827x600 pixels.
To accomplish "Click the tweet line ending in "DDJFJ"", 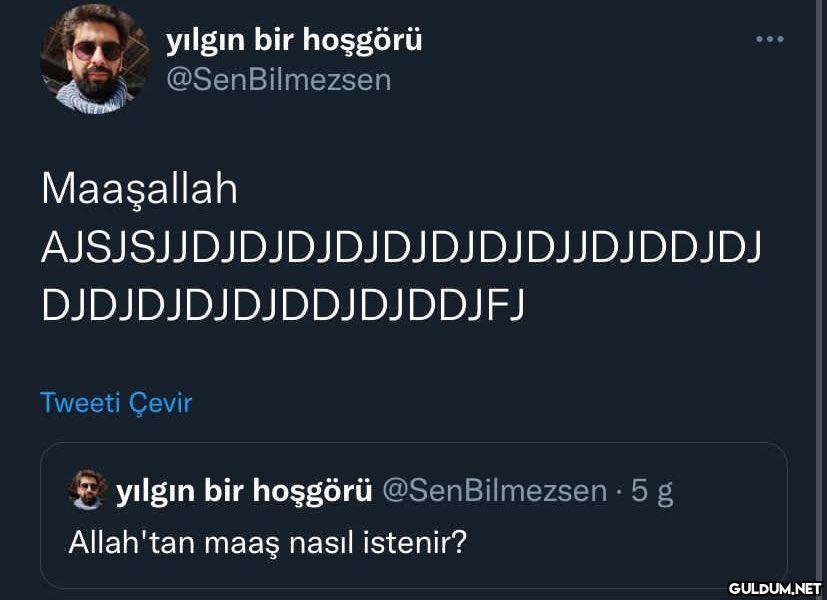I will (282, 305).
